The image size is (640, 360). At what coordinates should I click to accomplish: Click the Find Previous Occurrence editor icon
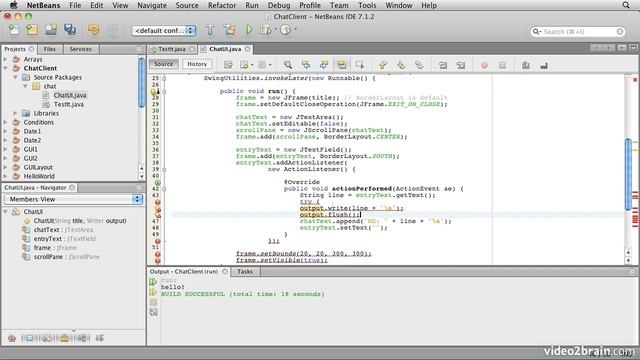pyautogui.click(x=306, y=64)
